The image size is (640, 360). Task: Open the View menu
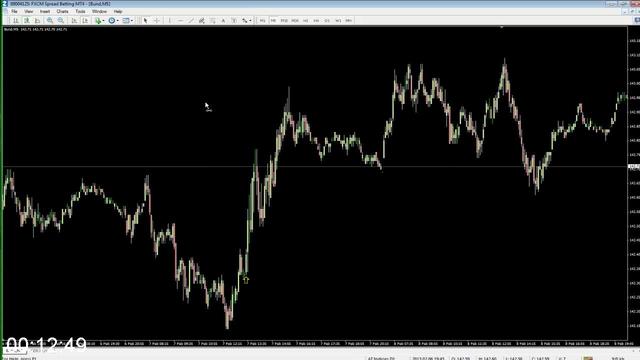pyautogui.click(x=29, y=11)
